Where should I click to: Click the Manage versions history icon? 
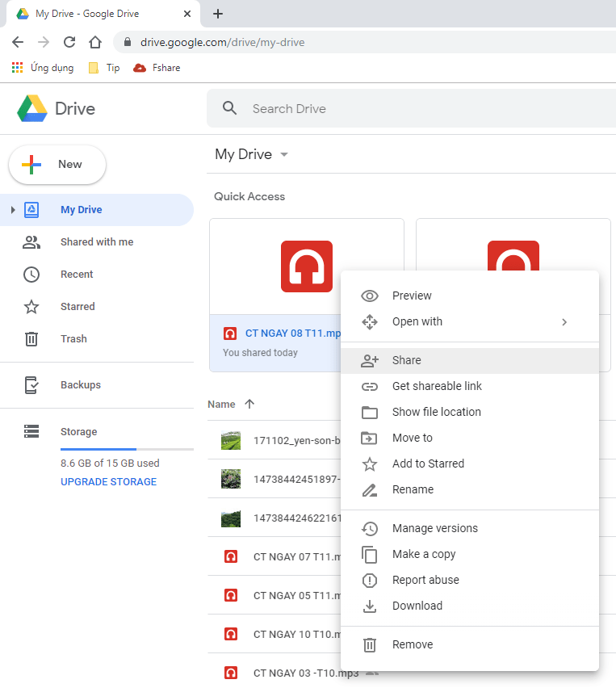[x=370, y=528]
